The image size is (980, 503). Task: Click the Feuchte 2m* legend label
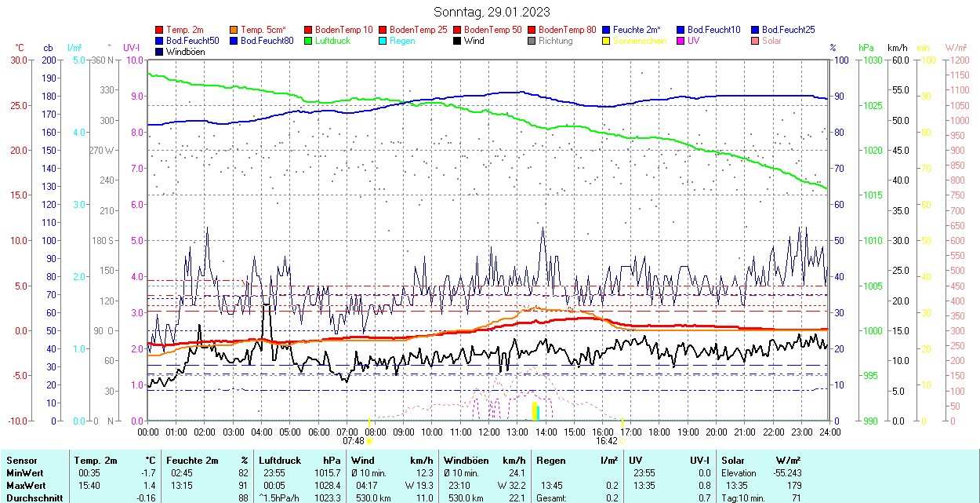(x=637, y=30)
